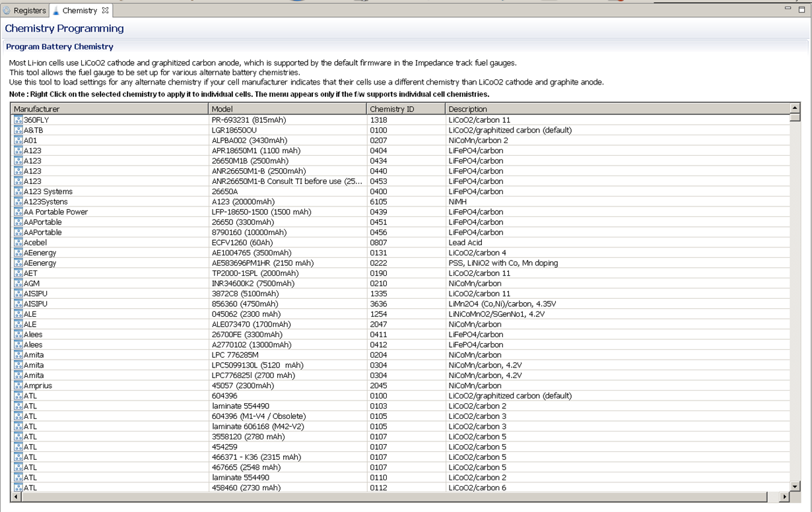812x512 pixels.
Task: Click the horizontal scrollbar right arrow
Action: pos(784,497)
